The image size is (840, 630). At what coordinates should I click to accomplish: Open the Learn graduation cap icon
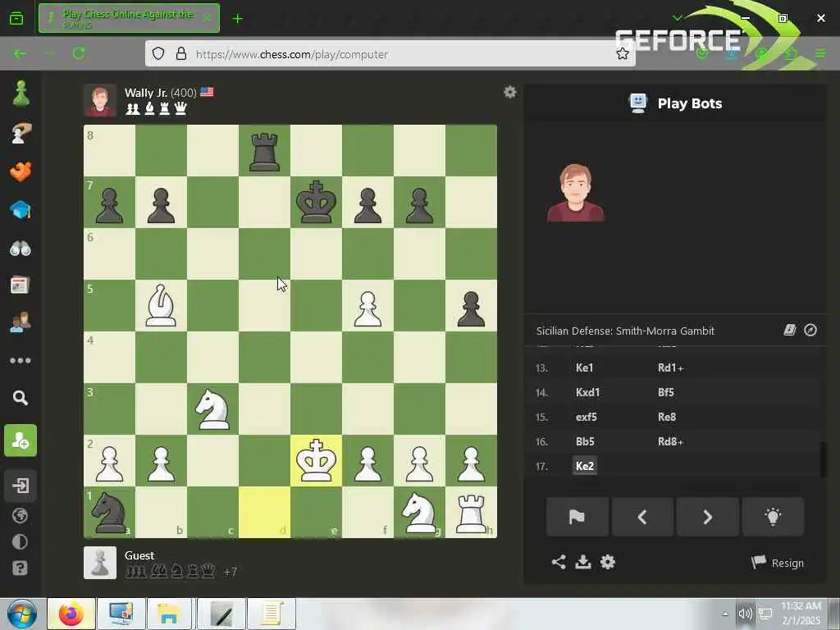point(21,209)
